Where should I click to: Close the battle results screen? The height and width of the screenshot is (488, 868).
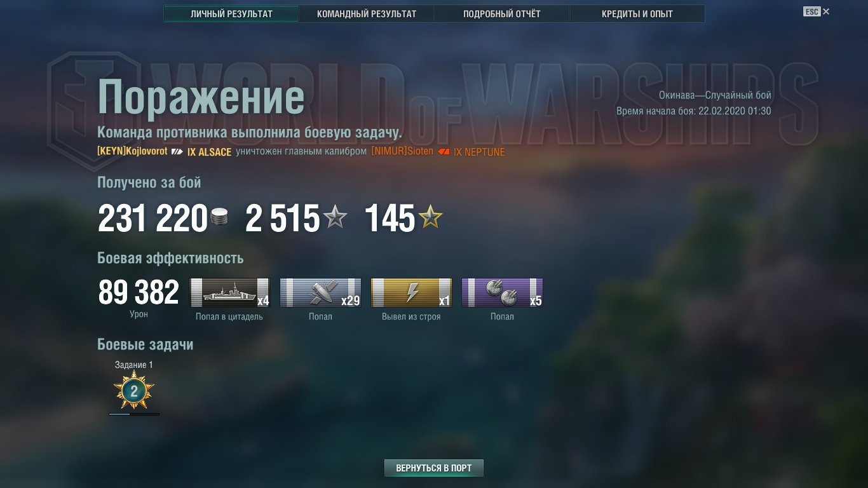pos(826,11)
